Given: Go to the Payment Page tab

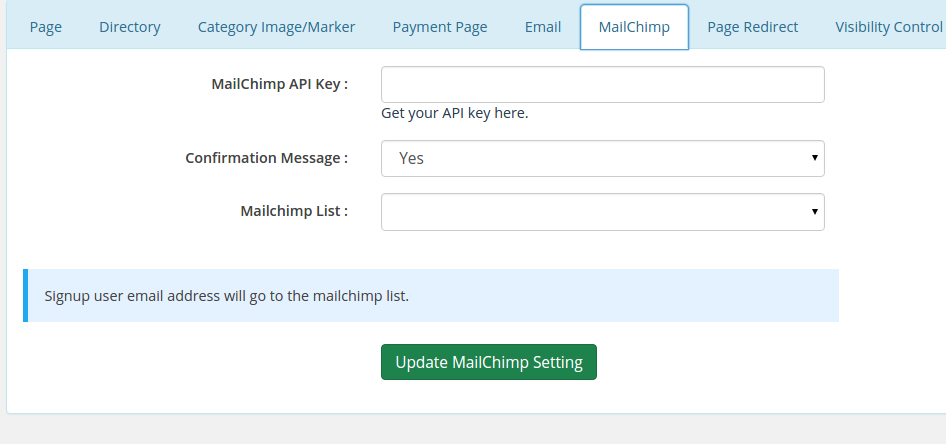Looking at the screenshot, I should pos(440,27).
